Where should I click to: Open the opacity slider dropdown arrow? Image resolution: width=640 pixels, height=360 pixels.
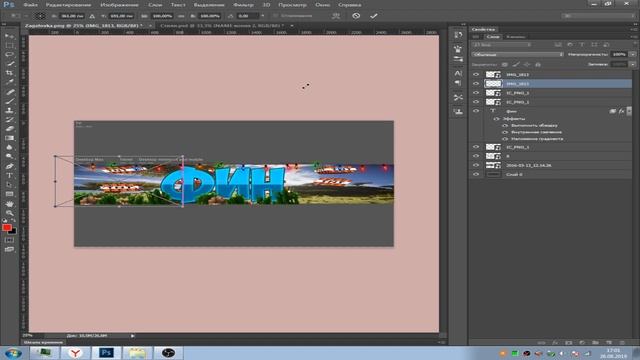tap(632, 54)
